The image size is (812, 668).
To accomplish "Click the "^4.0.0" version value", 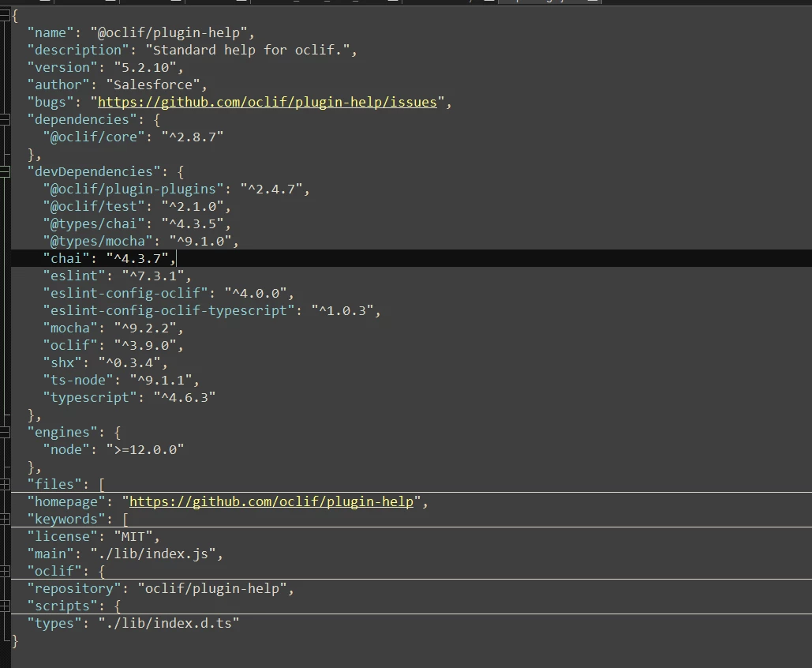I will click(256, 293).
